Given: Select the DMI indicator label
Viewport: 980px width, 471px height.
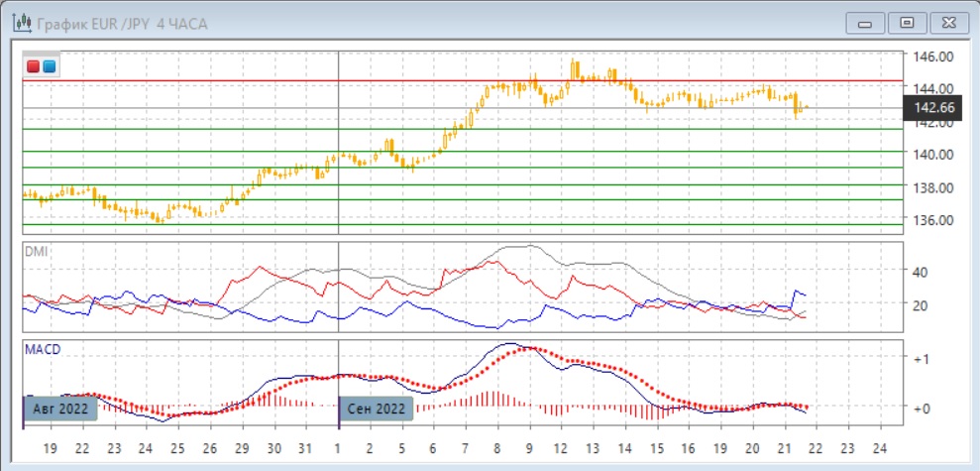Looking at the screenshot, I should (35, 251).
